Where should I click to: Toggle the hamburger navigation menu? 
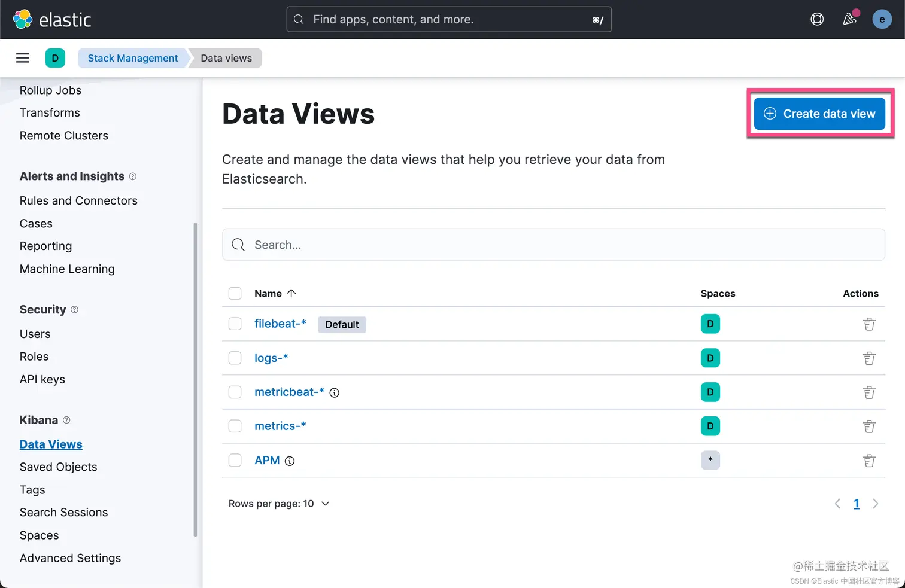pyautogui.click(x=23, y=58)
